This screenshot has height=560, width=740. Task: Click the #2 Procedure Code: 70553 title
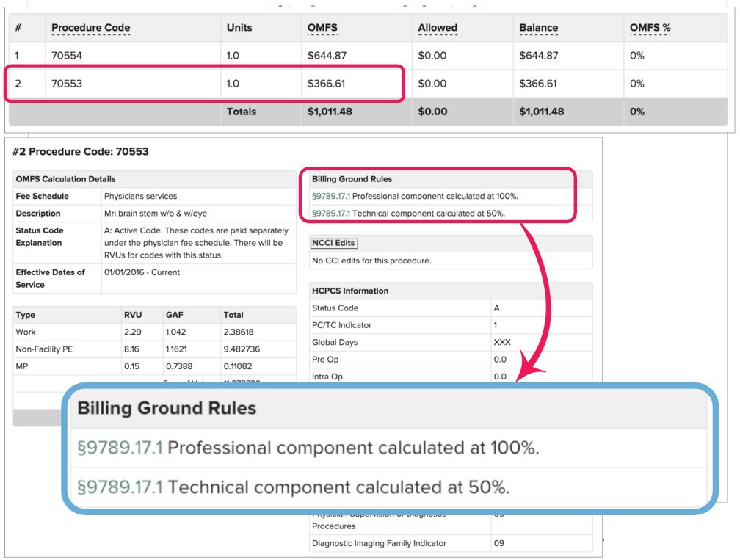(81, 151)
